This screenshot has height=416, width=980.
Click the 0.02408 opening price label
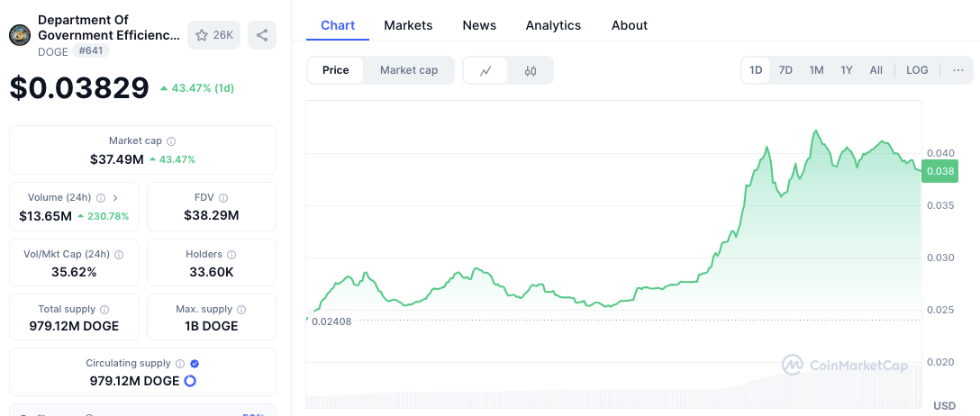[331, 321]
